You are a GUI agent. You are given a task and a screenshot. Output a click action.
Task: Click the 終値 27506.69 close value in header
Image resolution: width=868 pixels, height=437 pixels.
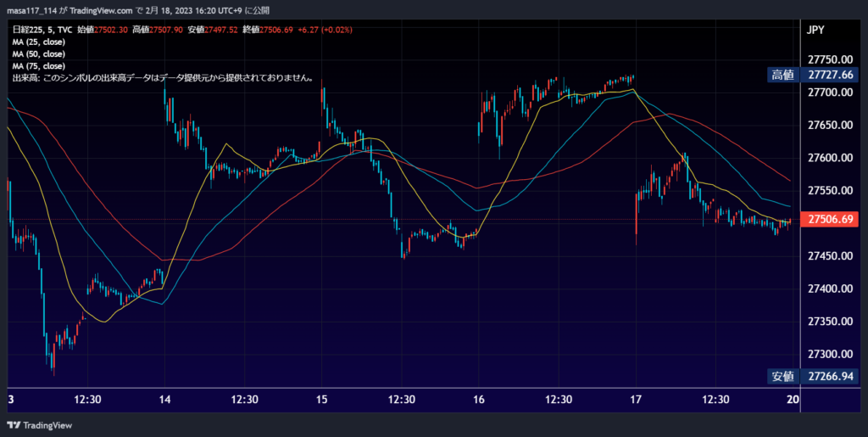(x=267, y=30)
